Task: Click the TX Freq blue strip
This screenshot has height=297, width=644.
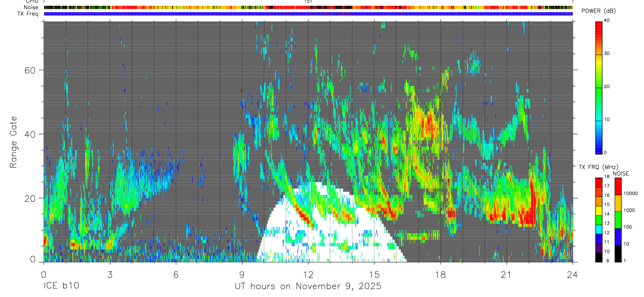Action: click(x=308, y=14)
